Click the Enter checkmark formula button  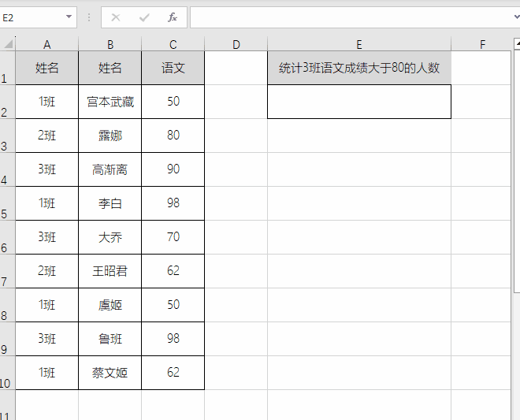coord(144,17)
